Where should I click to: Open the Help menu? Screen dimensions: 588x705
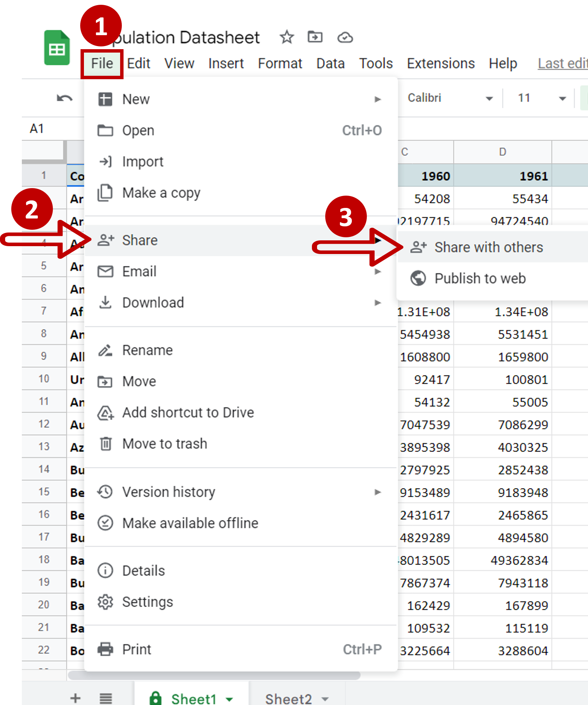(x=503, y=64)
